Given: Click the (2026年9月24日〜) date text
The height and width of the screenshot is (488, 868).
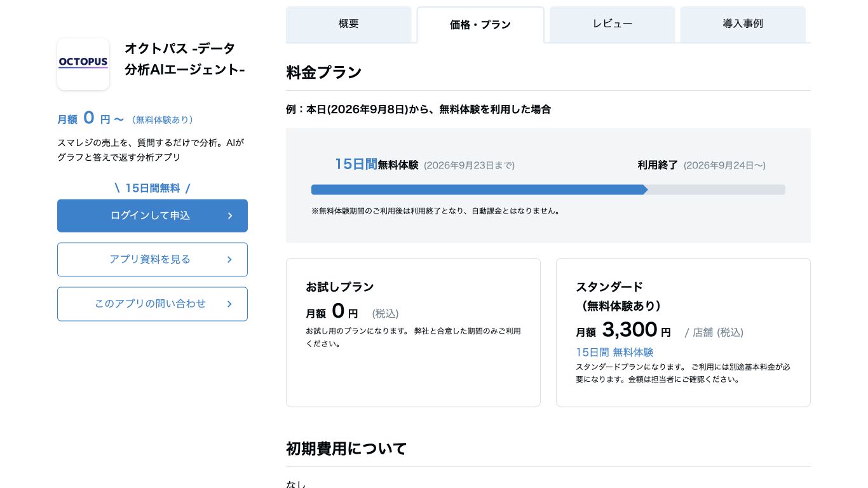Looking at the screenshot, I should tap(724, 165).
